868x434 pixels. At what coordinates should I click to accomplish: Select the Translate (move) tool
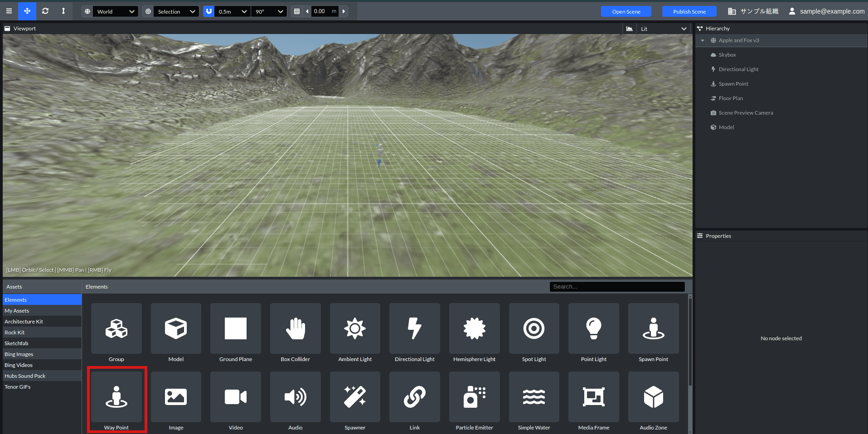(27, 11)
